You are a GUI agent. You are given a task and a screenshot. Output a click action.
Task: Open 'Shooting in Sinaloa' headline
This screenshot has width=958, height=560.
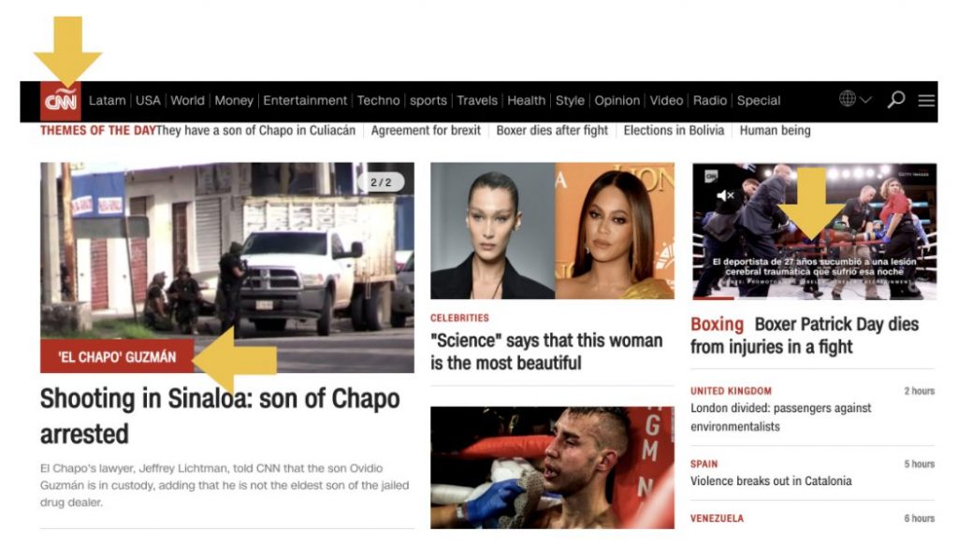click(x=220, y=416)
